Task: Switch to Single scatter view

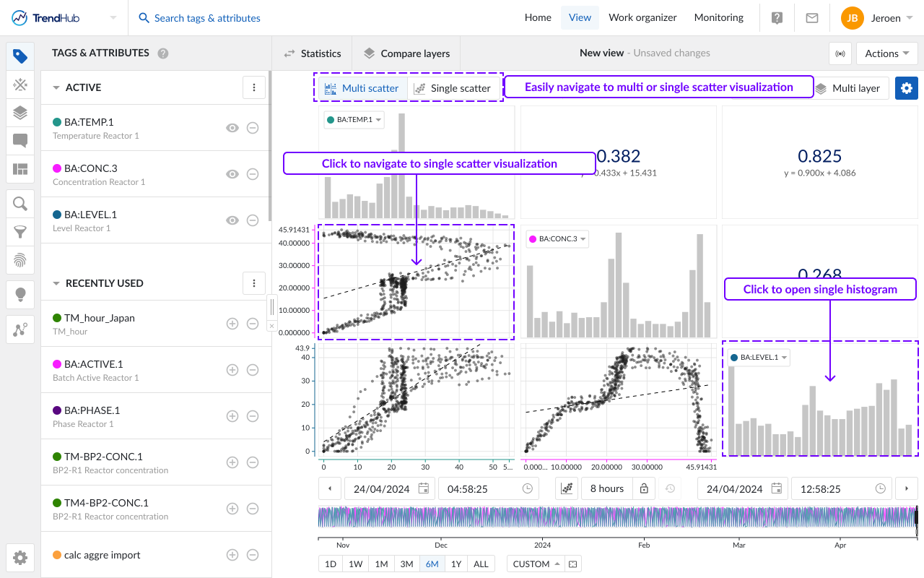Action: pos(453,88)
